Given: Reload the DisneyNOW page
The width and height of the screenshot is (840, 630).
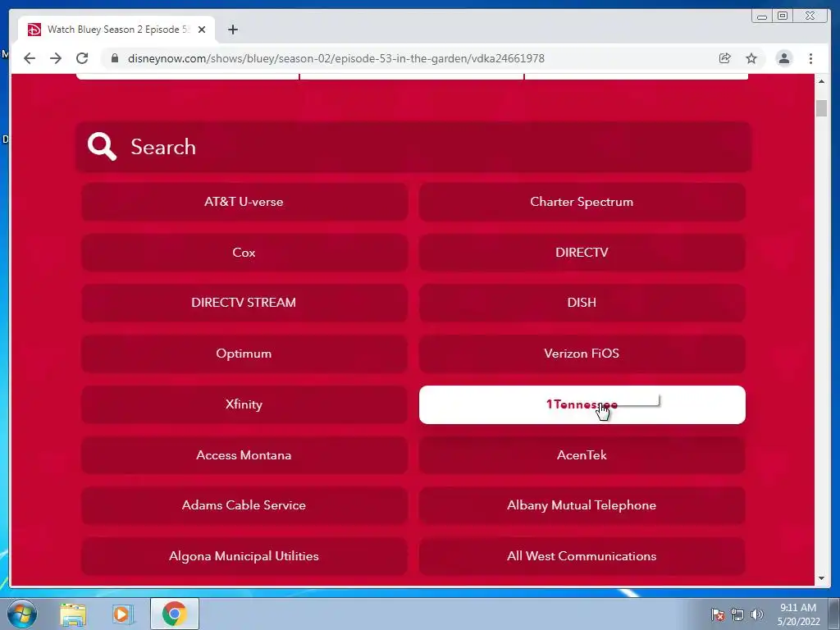Looking at the screenshot, I should point(82,58).
